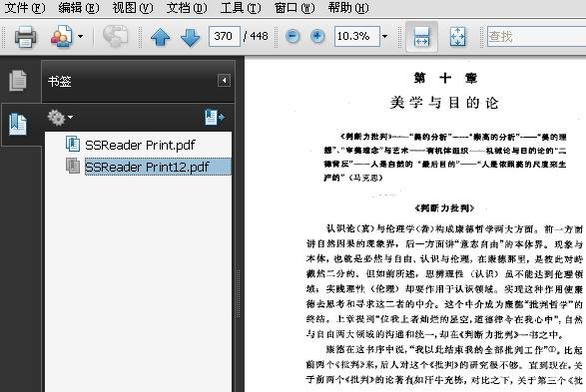Click the Print icon
This screenshot has height=392, width=586.
[25, 37]
